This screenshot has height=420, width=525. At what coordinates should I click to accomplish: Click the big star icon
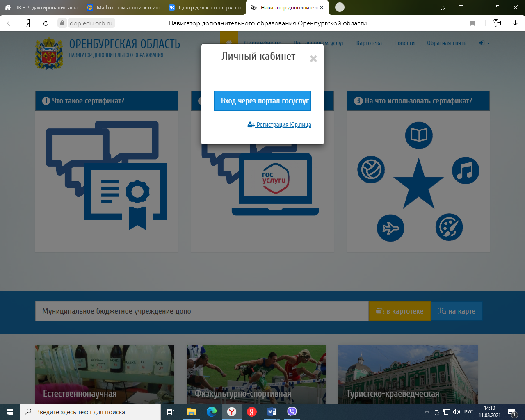pyautogui.click(x=418, y=184)
